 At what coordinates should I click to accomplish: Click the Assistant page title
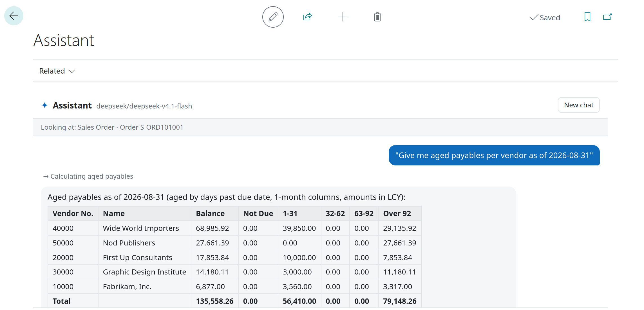click(x=64, y=40)
